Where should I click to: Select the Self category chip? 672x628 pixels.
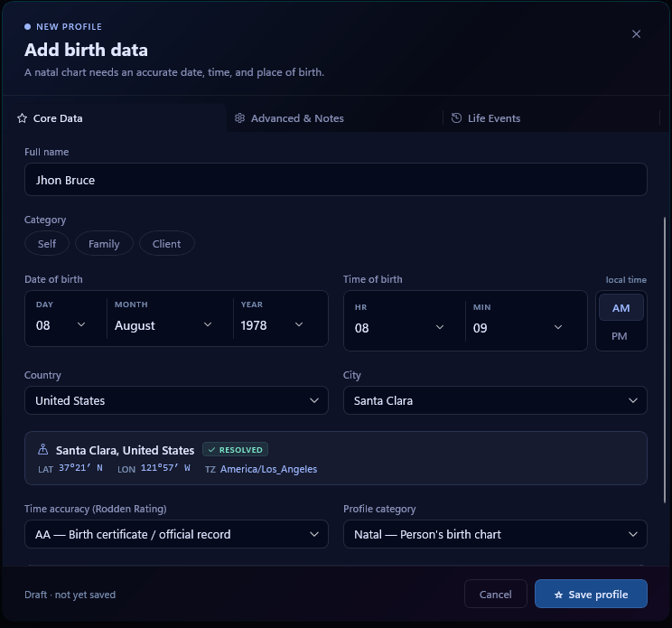point(47,243)
